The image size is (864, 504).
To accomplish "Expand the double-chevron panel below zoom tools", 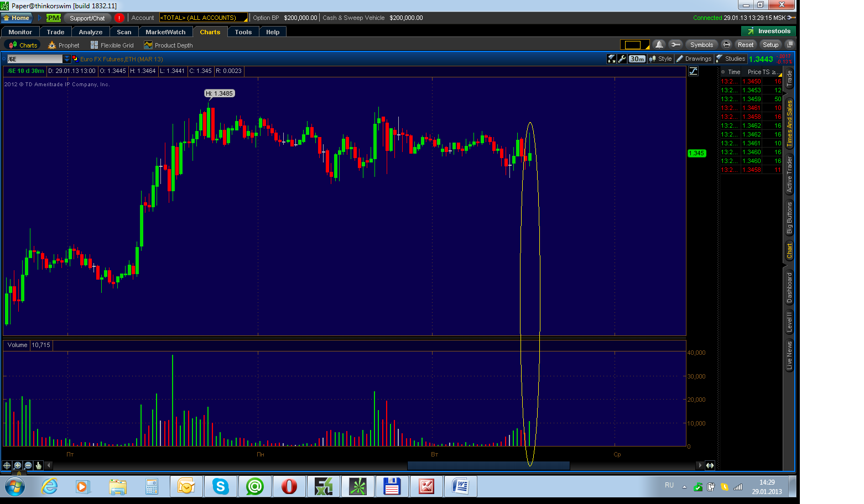I will click(x=19, y=473).
